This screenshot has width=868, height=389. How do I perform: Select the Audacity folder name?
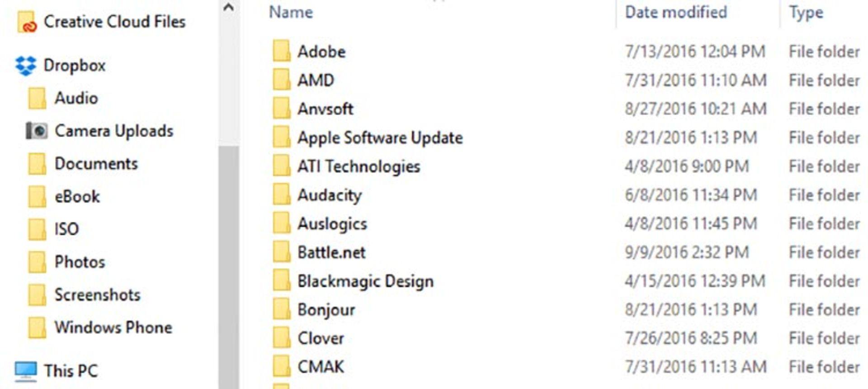pyautogui.click(x=330, y=195)
